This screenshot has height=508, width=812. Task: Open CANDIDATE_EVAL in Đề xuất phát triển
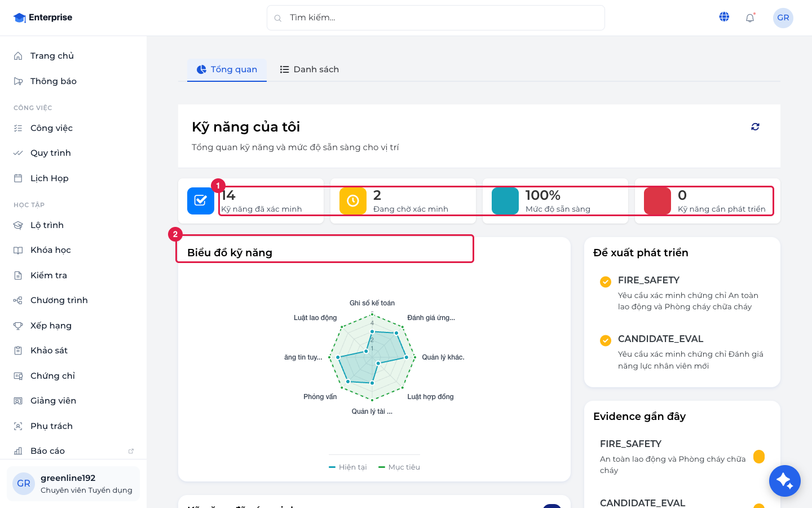682,352
